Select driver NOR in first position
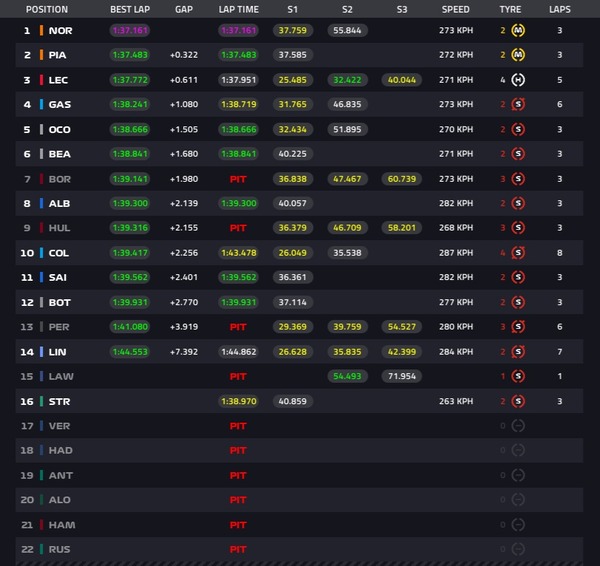Screen dimensions: 600x566 click(60, 31)
